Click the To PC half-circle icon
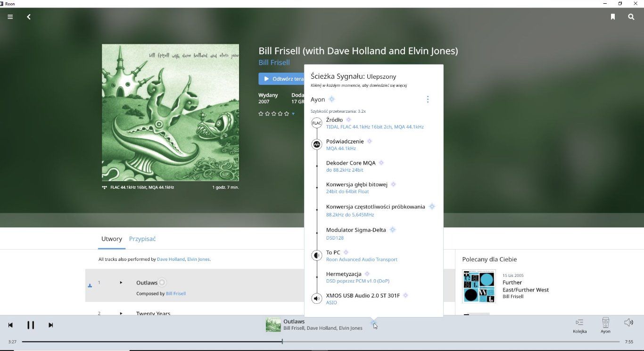 [x=317, y=255]
